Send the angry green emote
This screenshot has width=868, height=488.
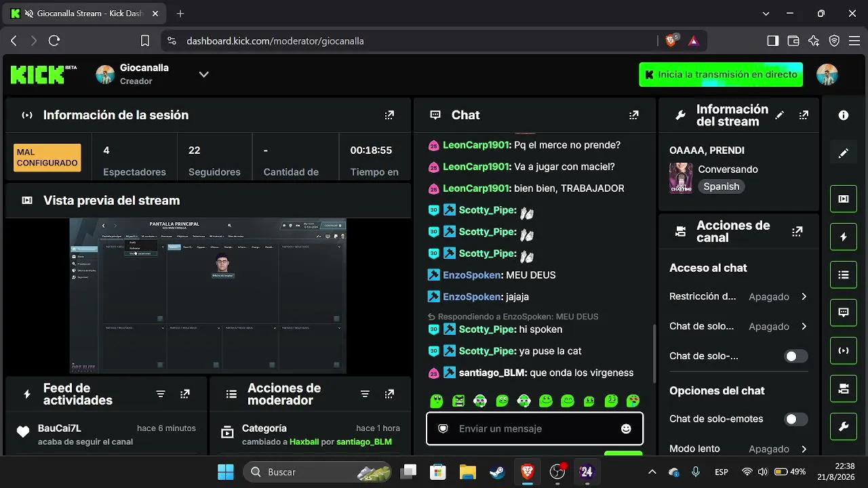458,401
